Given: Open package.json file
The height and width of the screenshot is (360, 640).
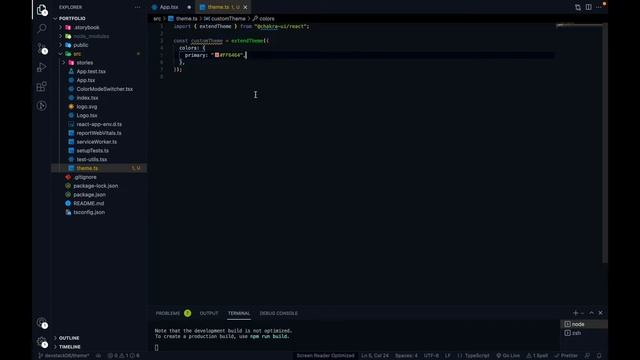Looking at the screenshot, I should (89, 195).
